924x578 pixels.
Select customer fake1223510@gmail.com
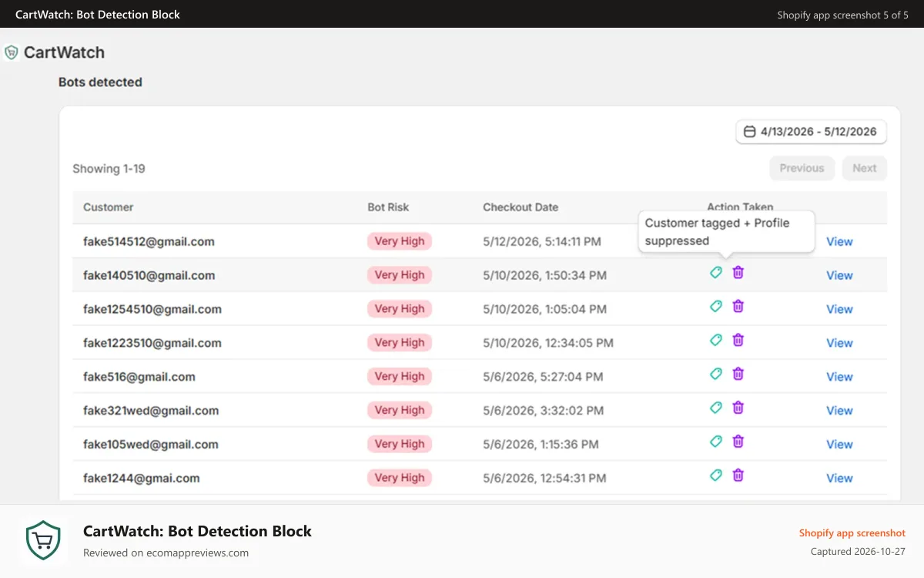152,343
